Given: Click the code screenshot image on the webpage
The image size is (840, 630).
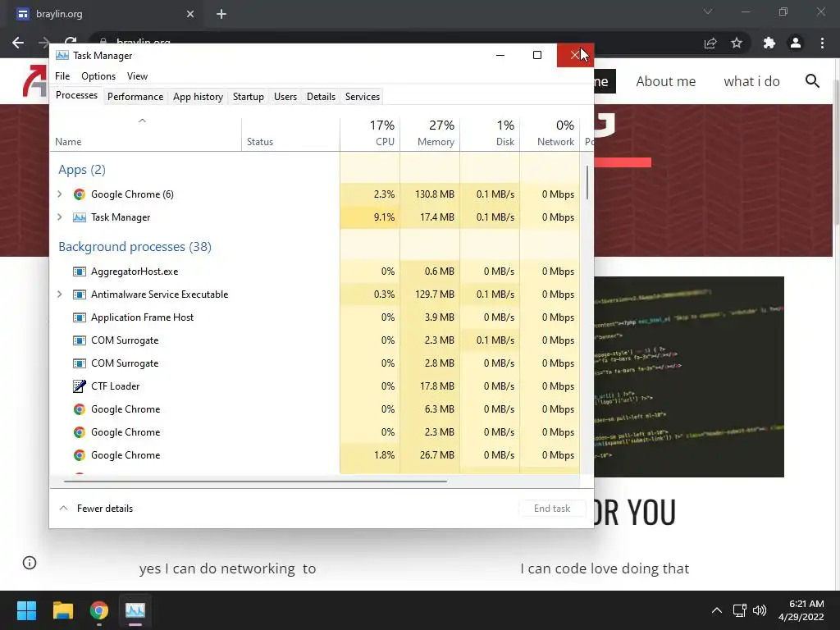Looking at the screenshot, I should pos(689,377).
